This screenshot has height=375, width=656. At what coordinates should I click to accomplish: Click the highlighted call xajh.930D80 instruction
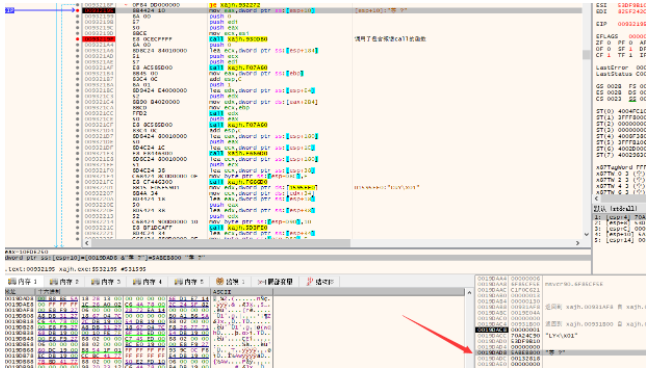point(238,39)
